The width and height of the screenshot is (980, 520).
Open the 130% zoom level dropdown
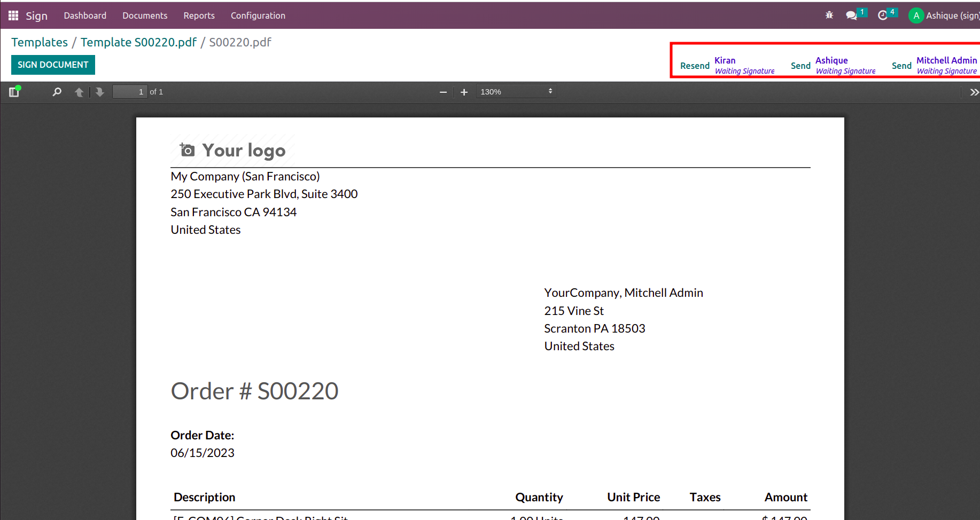tap(516, 91)
